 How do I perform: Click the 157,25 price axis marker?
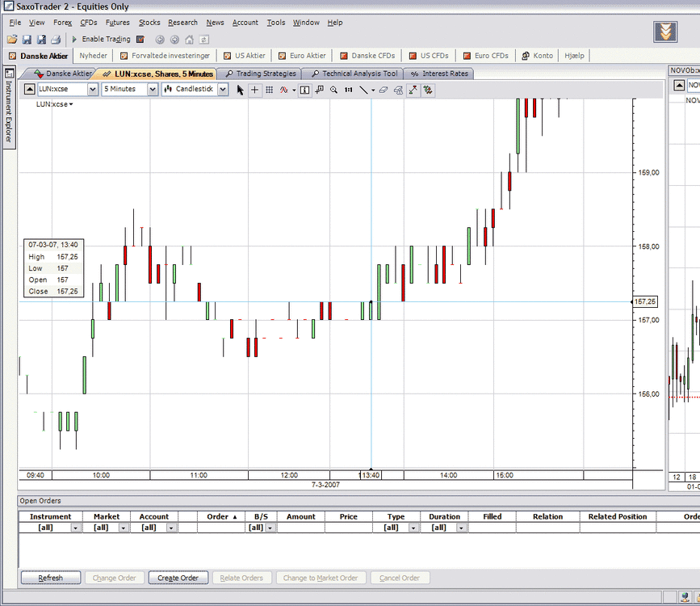click(644, 301)
